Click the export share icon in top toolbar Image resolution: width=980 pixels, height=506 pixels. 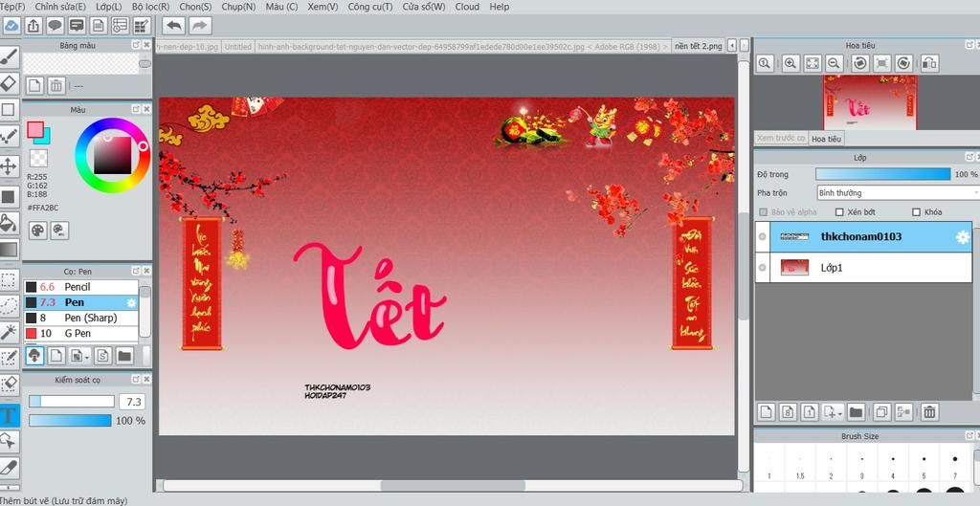click(33, 26)
